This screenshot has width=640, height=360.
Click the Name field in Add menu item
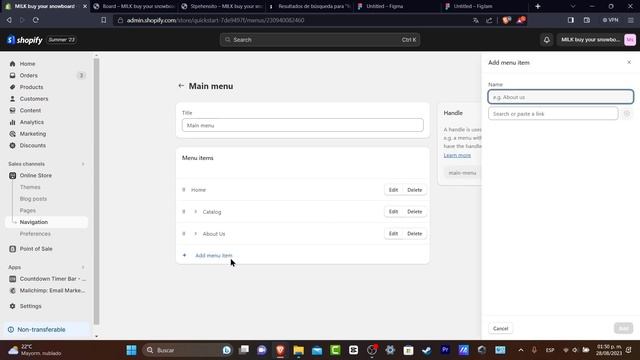point(560,97)
